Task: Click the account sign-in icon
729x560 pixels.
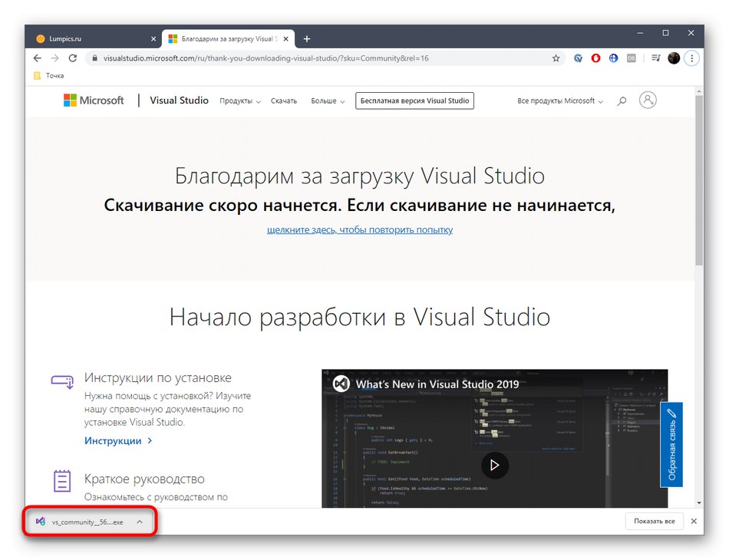Action: 648,100
